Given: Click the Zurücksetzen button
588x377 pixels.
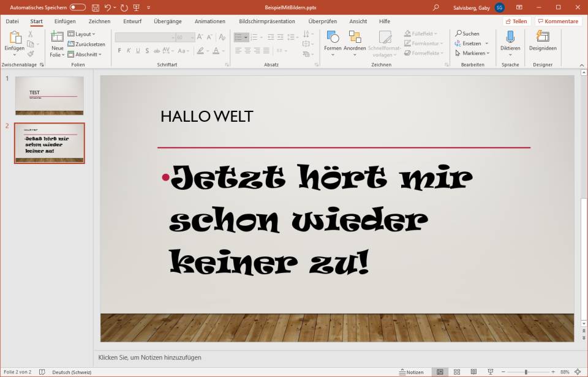Looking at the screenshot, I should [86, 44].
